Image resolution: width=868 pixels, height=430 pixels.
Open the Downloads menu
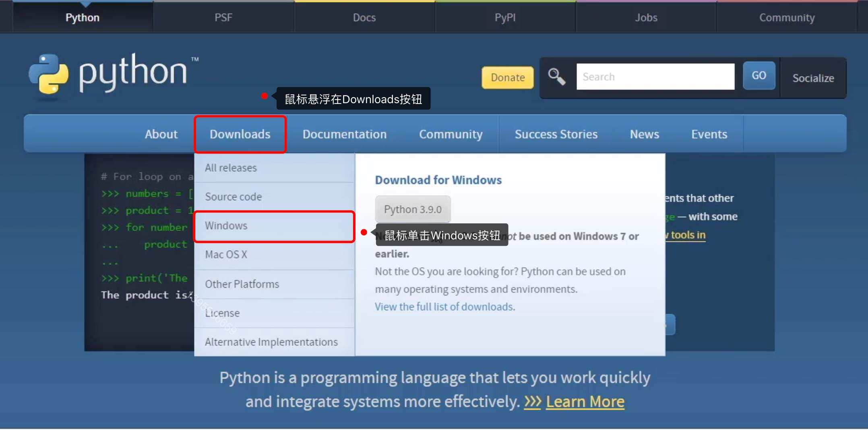pyautogui.click(x=240, y=134)
